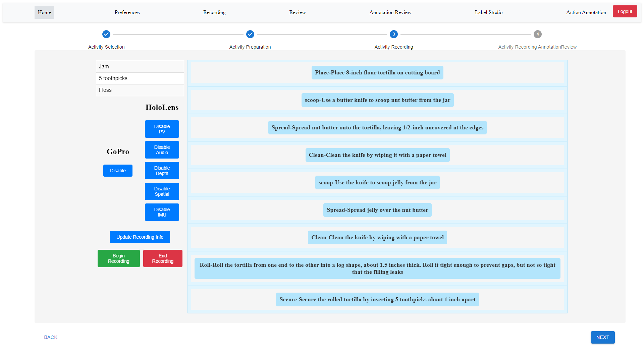This screenshot has height=362, width=644.
Task: Click the Activity Selection completed step checkmark
Action: pyautogui.click(x=106, y=34)
